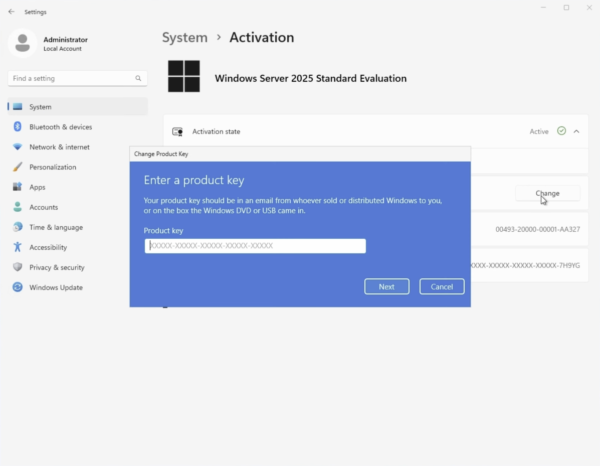Click the Activation state certificate icon
Viewport: 600px width, 466px height.
click(x=177, y=132)
